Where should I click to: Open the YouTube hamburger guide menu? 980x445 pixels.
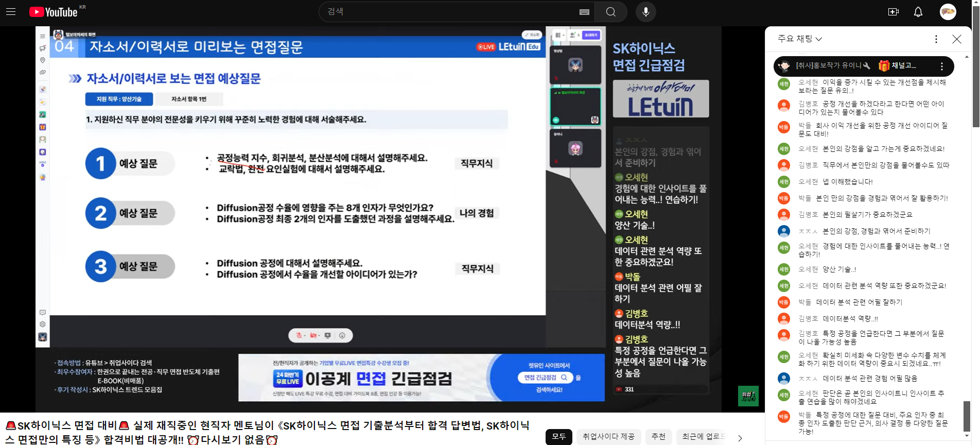click(x=11, y=11)
